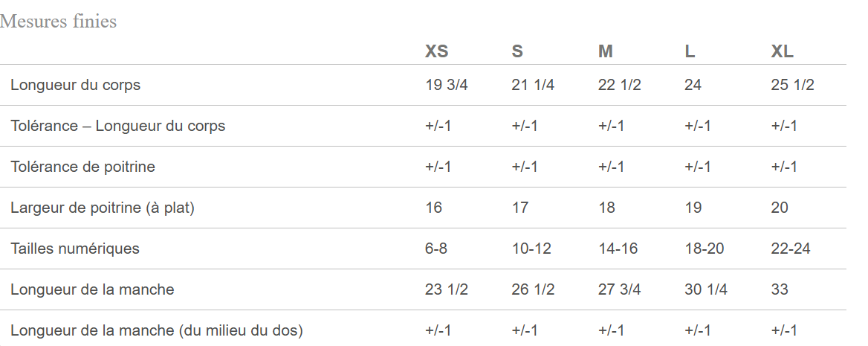Viewport: 868px width, 346px height.
Task: Select the "Longueur de la manche" label
Action: 92,289
